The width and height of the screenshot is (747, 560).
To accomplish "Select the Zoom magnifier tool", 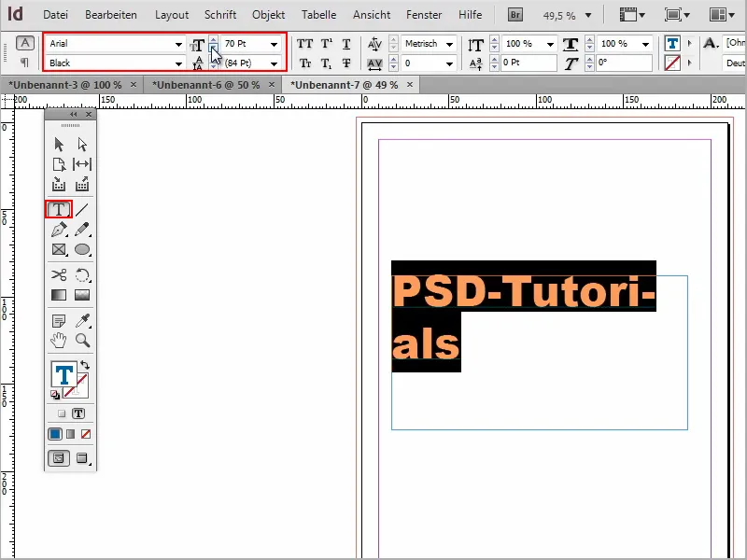I will click(x=82, y=341).
